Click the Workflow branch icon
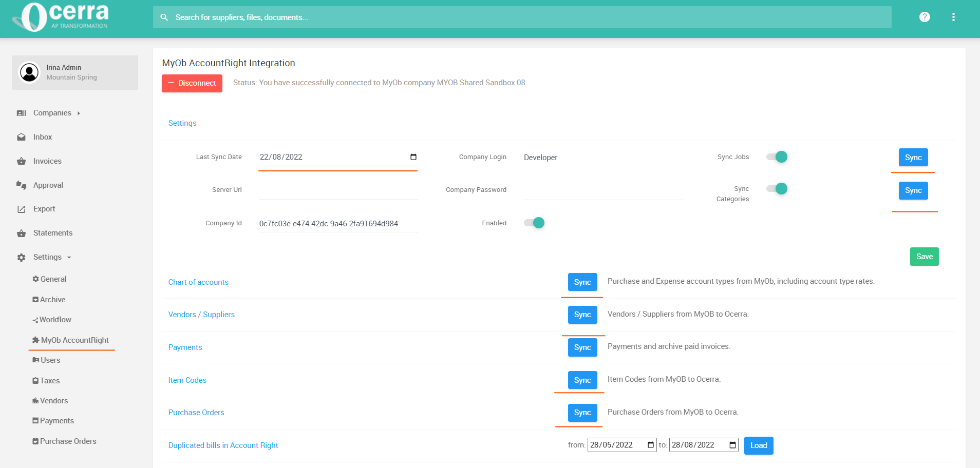The width and height of the screenshot is (980, 468). tap(35, 320)
